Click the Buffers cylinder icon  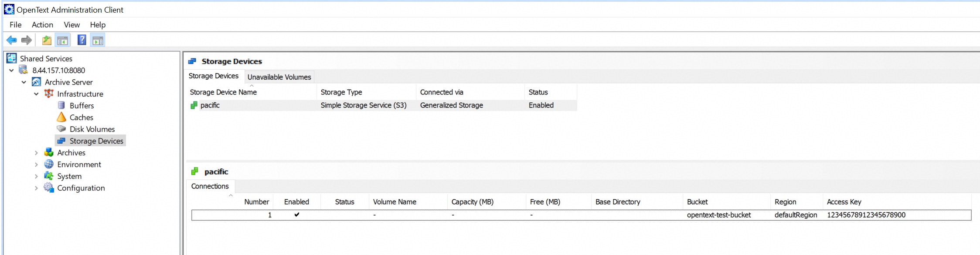[x=61, y=105]
